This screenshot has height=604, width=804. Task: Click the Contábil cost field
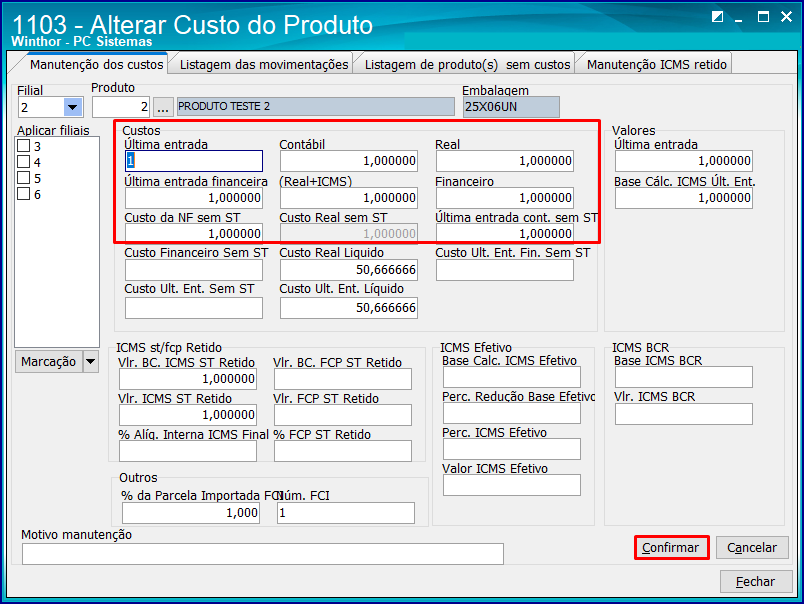(349, 161)
